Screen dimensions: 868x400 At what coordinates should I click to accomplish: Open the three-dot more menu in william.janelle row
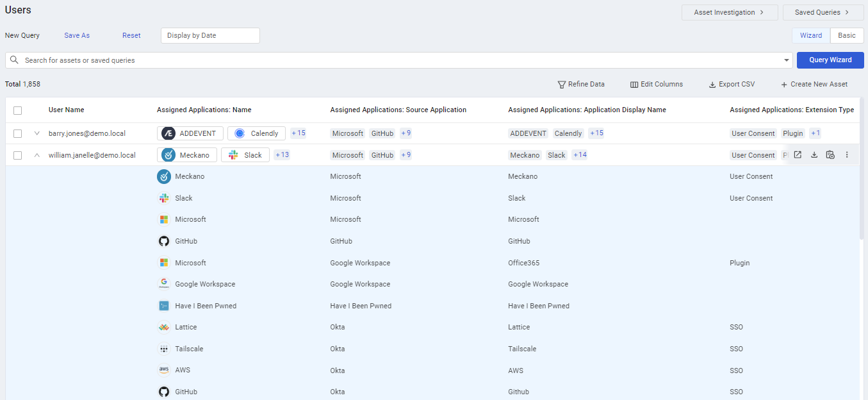pos(847,154)
